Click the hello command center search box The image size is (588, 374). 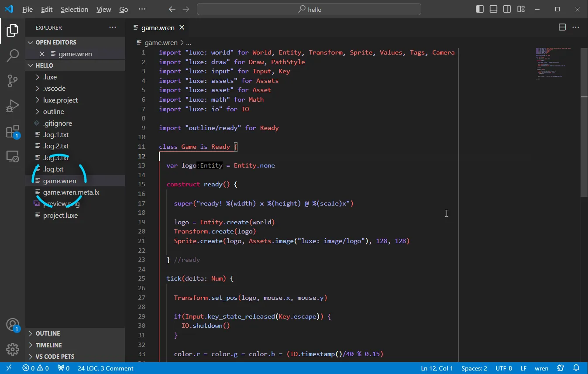point(309,9)
